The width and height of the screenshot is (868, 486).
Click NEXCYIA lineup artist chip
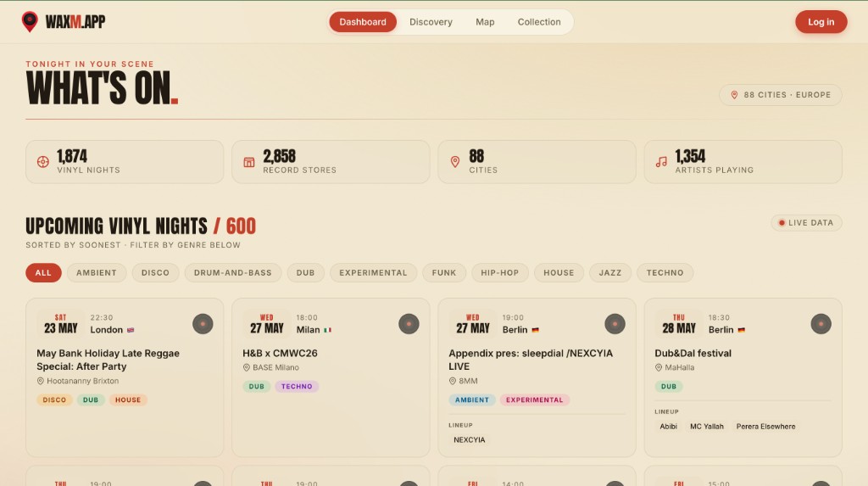point(470,440)
